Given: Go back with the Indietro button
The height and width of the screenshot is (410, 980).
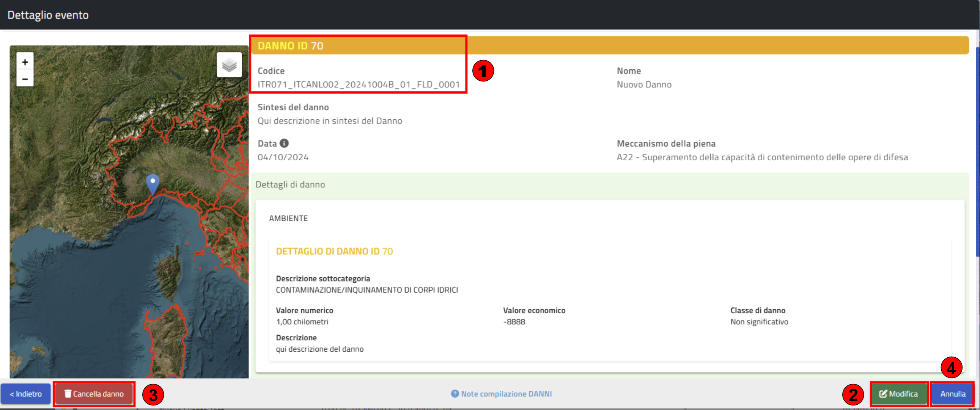Looking at the screenshot, I should coord(25,394).
